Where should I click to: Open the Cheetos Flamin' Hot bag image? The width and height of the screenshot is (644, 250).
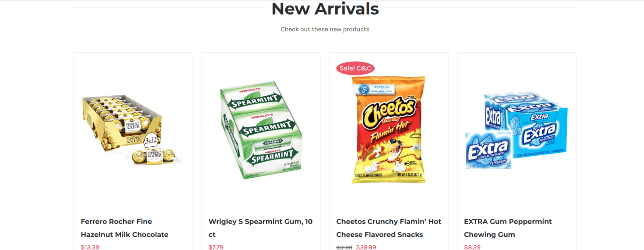point(389,130)
